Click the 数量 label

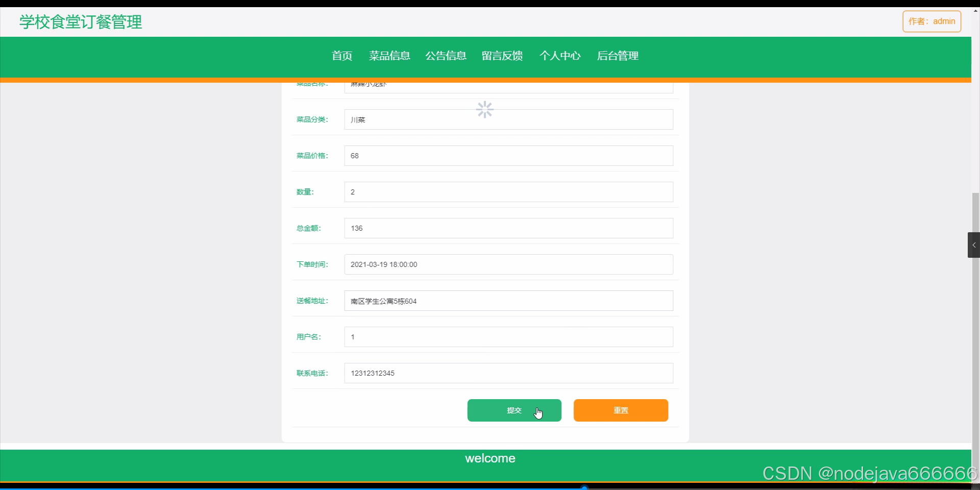[305, 192]
